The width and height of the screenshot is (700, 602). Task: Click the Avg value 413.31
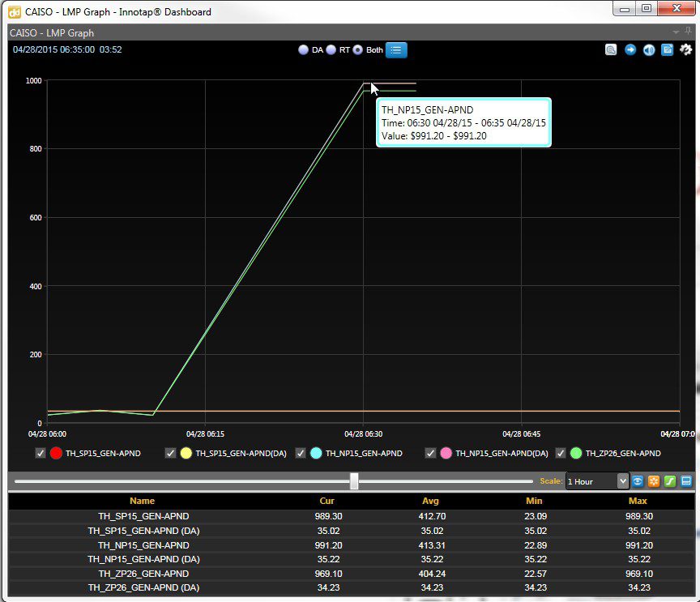point(432,545)
